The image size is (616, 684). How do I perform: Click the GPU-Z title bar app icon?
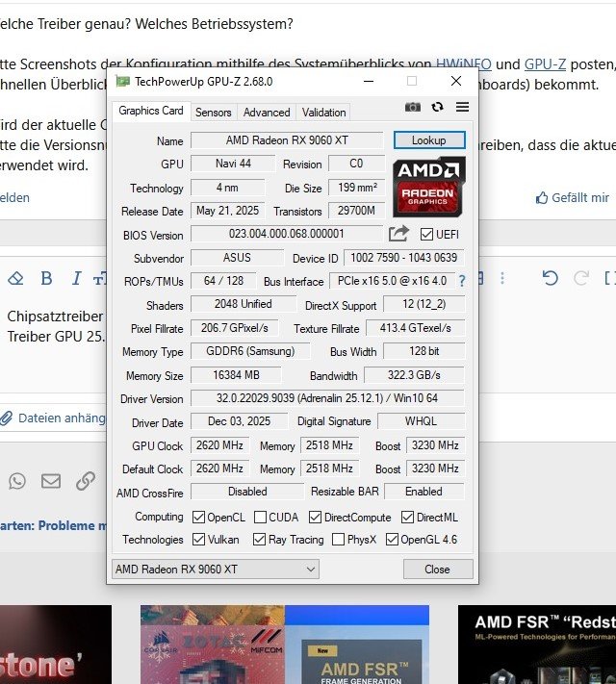pos(122,81)
